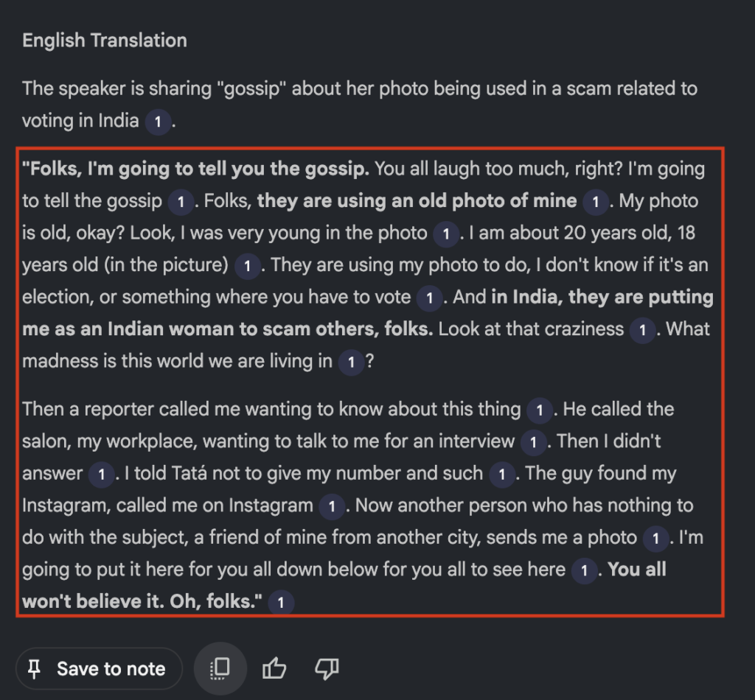Open citation after "where you have to vote"
This screenshot has height=700, width=755.
tap(428, 298)
